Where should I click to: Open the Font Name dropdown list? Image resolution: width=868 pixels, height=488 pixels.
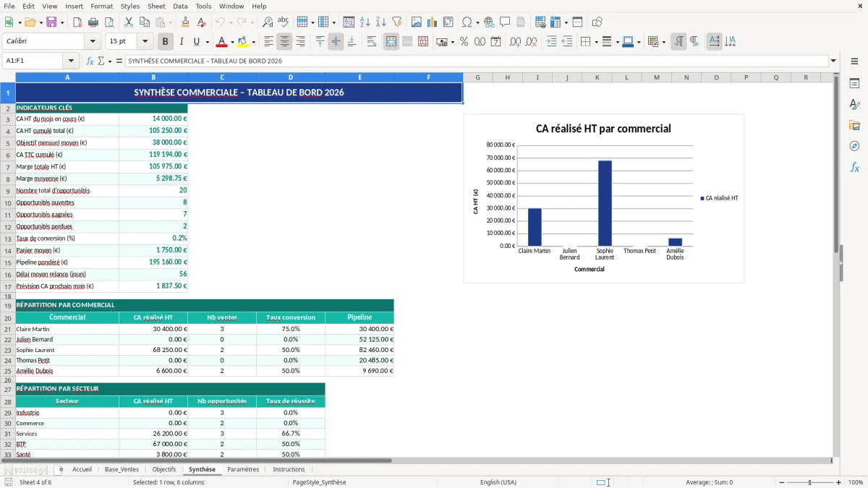tap(93, 42)
